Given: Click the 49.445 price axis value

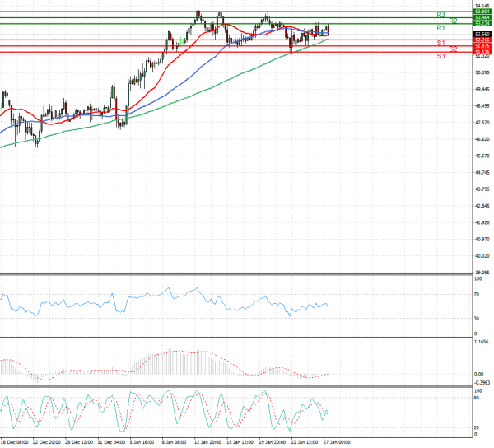Looking at the screenshot, I should pyautogui.click(x=482, y=90).
